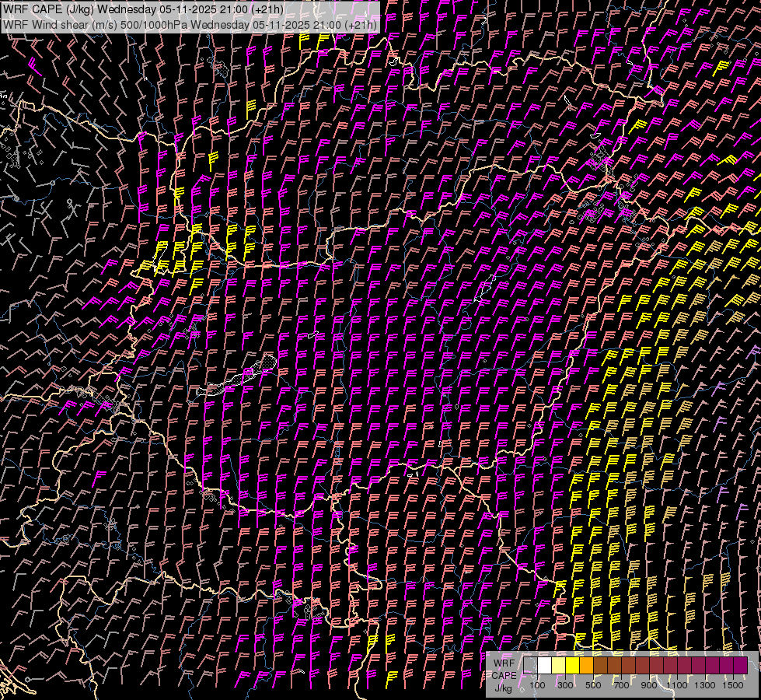This screenshot has width=761, height=700.
Task: Pick the bright yellow legend swatch
Action: tap(572, 665)
